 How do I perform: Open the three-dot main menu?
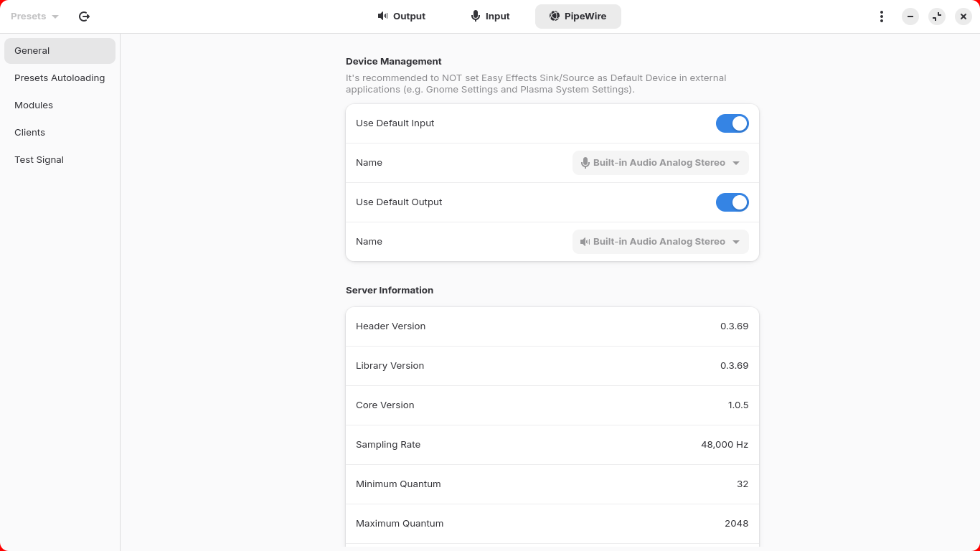tap(881, 17)
